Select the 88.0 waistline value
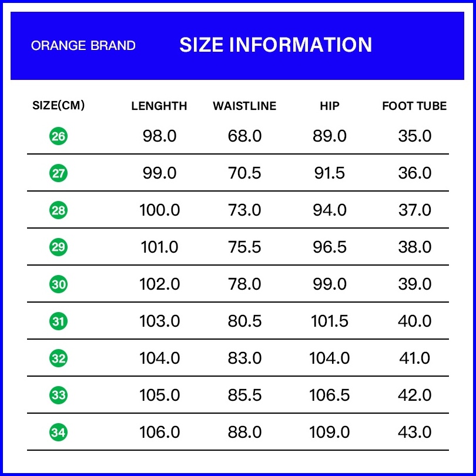 [x=244, y=433]
